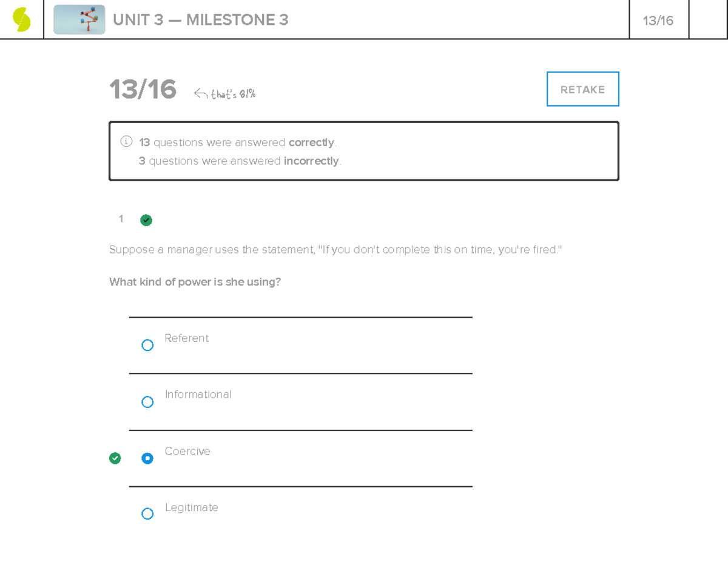Click the "Referent" answer label
This screenshot has height=562, width=728.
click(x=186, y=338)
